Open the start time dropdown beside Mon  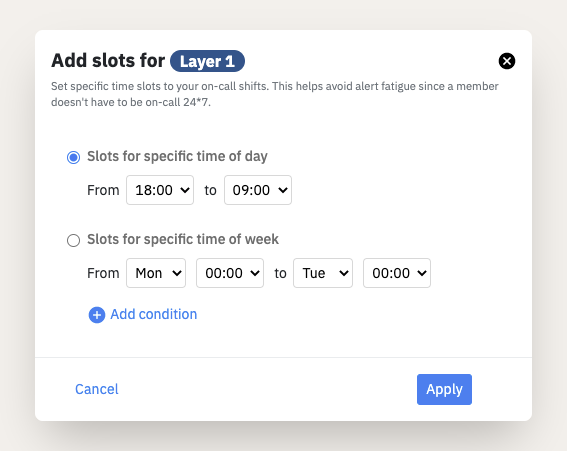click(230, 273)
